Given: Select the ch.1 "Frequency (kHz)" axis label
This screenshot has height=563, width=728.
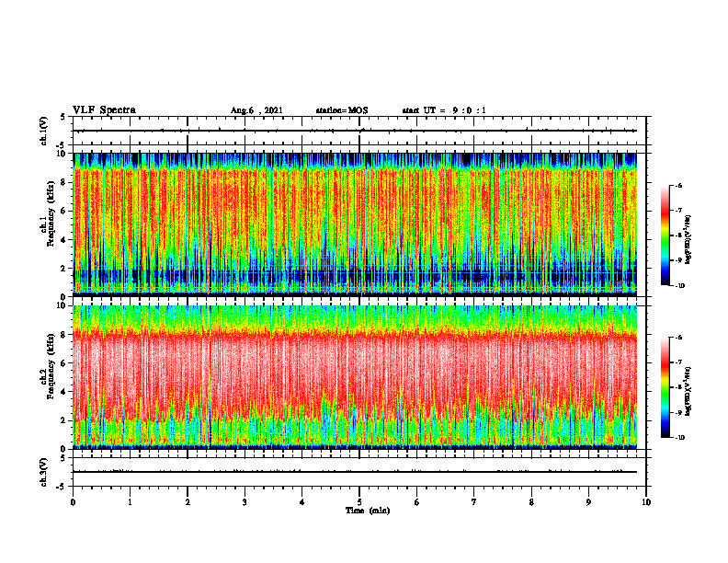Looking at the screenshot, I should (51, 212).
